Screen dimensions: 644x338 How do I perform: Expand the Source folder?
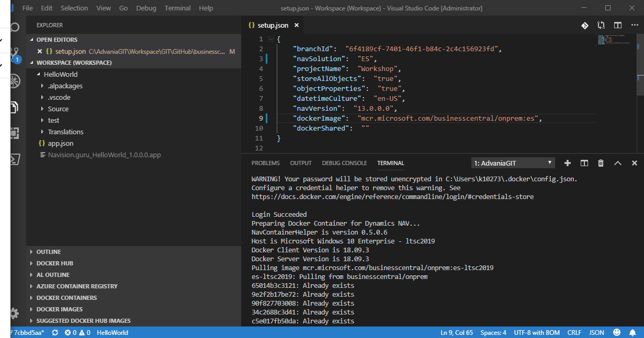tap(58, 109)
